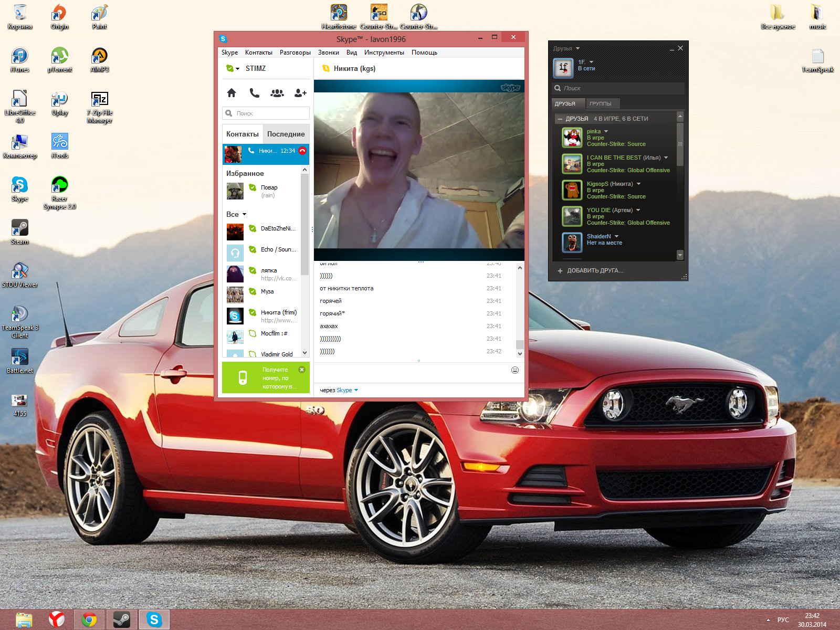Collapse the Steam ДРУЗЬЯ friends group
840x630 pixels.
560,119
